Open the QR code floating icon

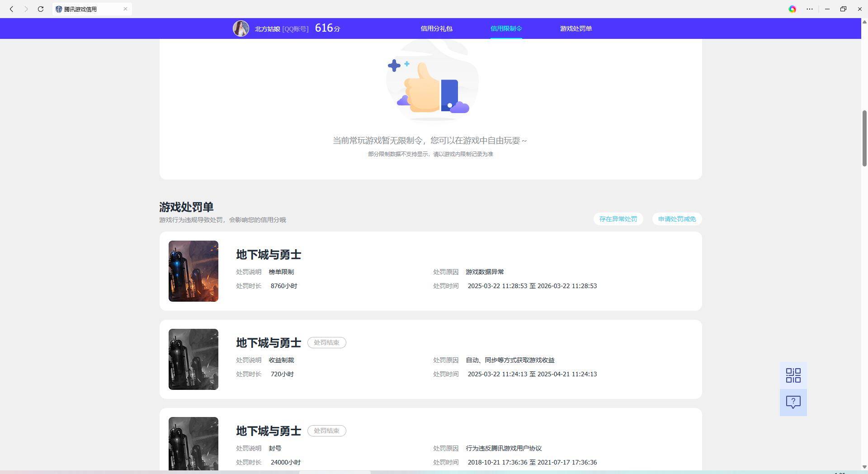[x=793, y=375]
